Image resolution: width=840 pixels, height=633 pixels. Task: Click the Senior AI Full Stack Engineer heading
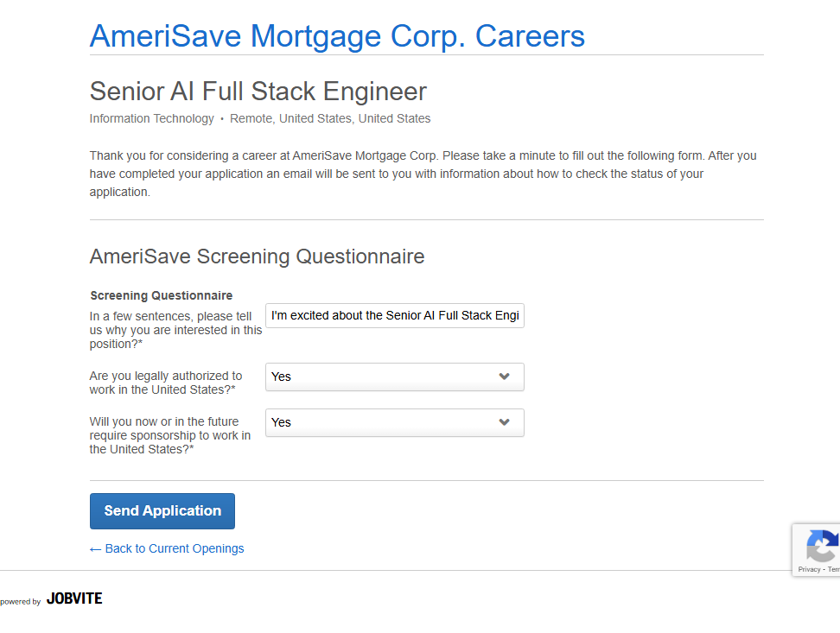tap(258, 92)
